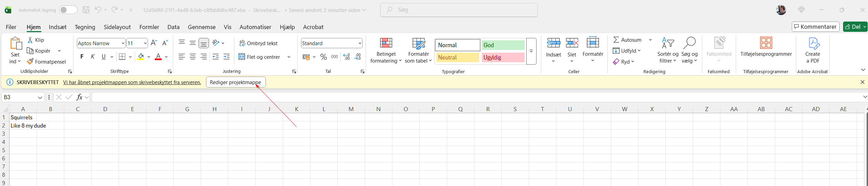
Task: Open Sortér og filtrer menu
Action: point(668,50)
